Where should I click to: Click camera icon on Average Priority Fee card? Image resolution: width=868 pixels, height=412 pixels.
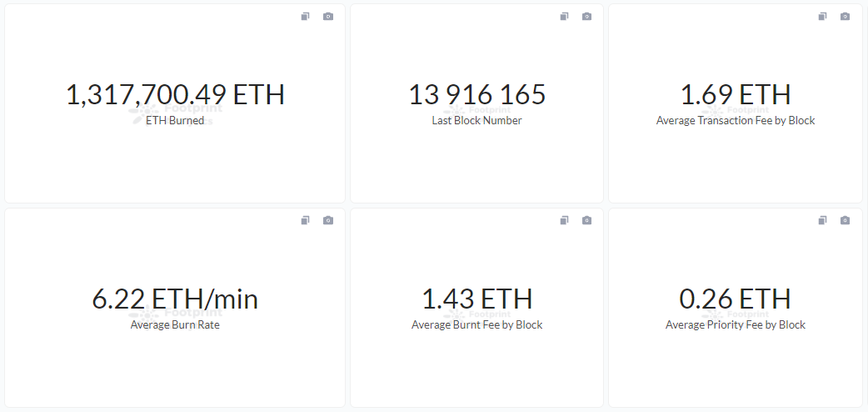click(845, 221)
